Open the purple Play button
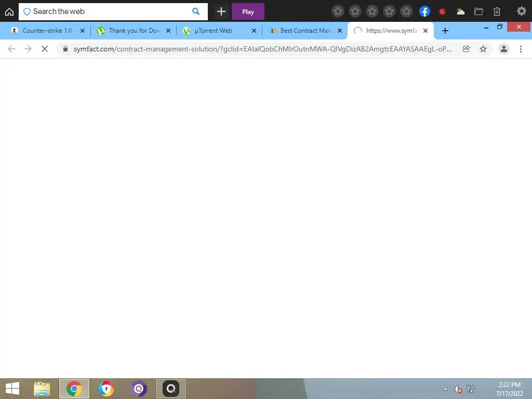Image resolution: width=532 pixels, height=399 pixels. tap(248, 11)
